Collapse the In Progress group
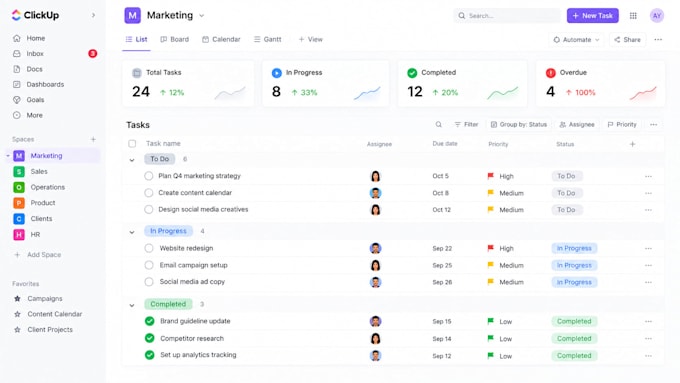Viewport: 680px width, 383px height. tap(132, 232)
